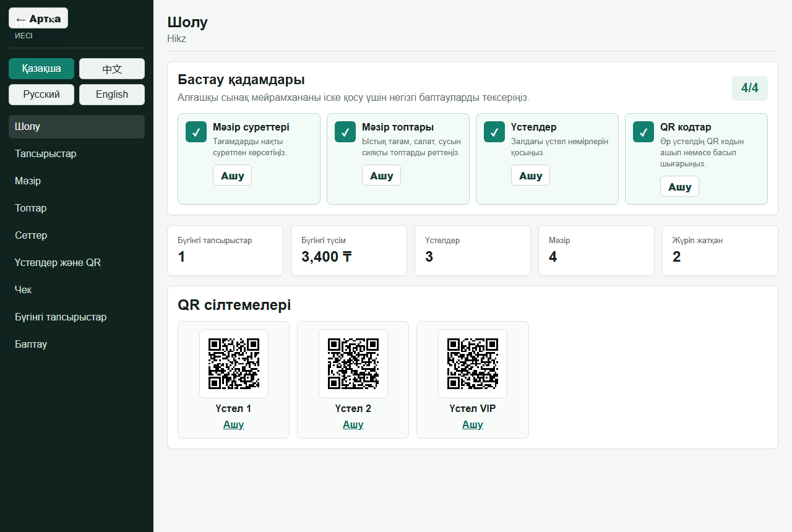Switch language to 中文
This screenshot has height=532, width=792.
coord(112,69)
